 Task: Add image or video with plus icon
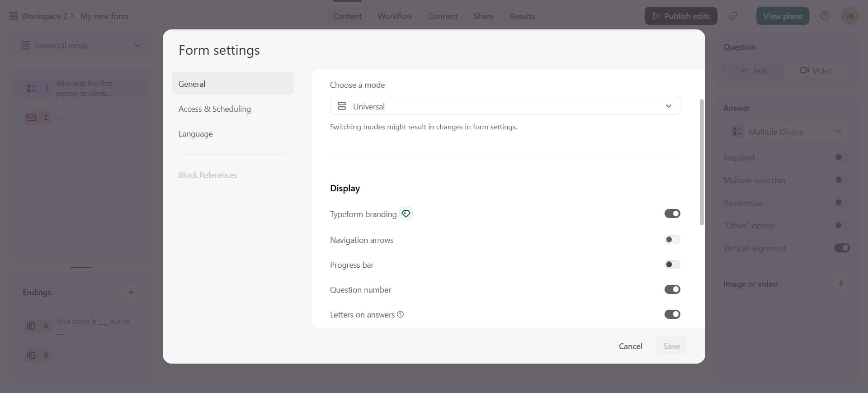point(840,283)
